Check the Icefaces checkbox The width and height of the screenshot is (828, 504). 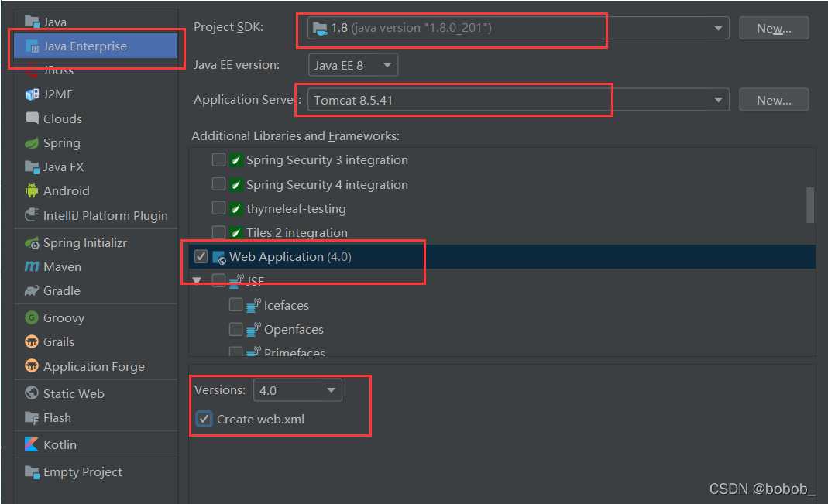point(236,304)
